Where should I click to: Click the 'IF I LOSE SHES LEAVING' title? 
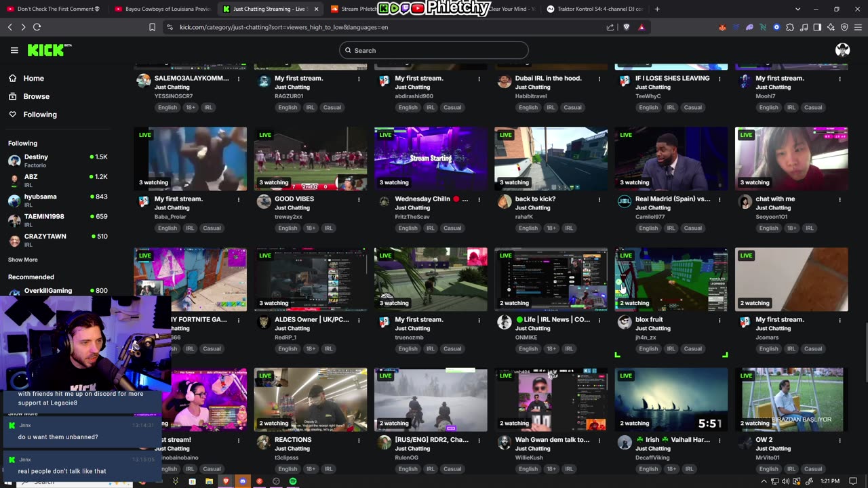pyautogui.click(x=672, y=79)
